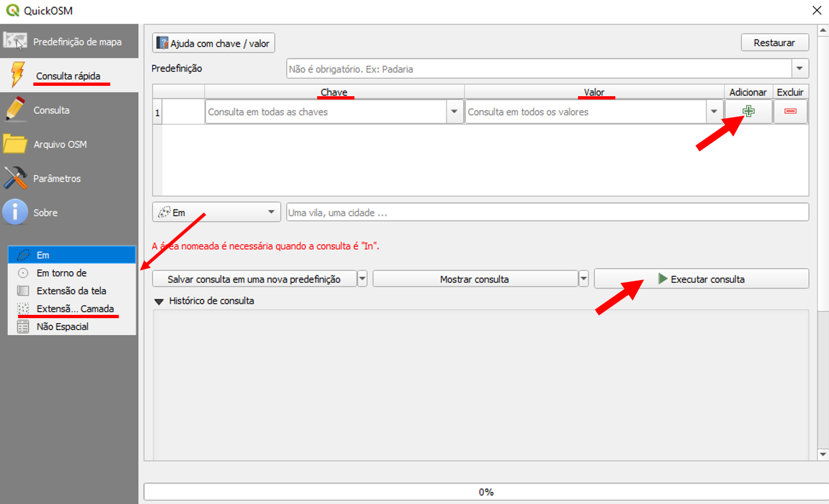Run query with Executar consulta
829x504 pixels.
click(x=701, y=279)
